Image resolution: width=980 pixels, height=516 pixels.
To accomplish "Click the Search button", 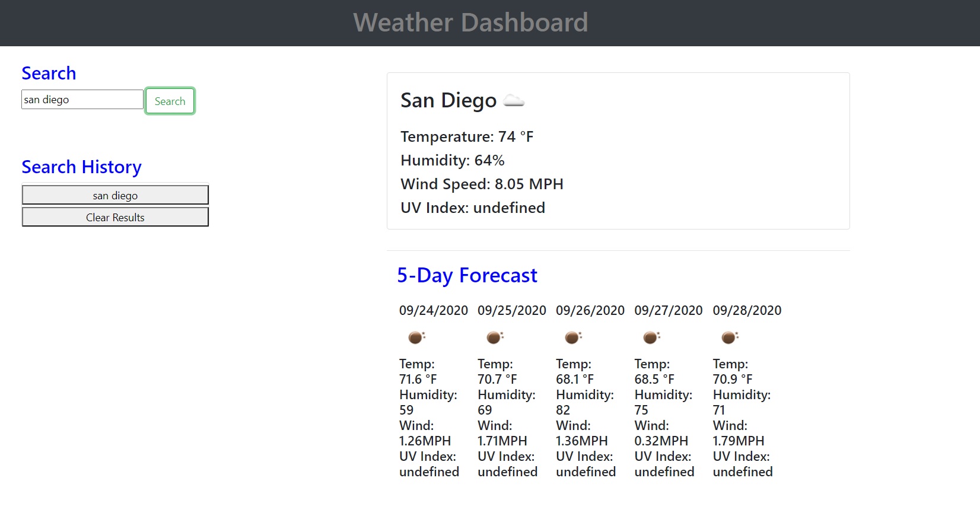I will coord(170,101).
